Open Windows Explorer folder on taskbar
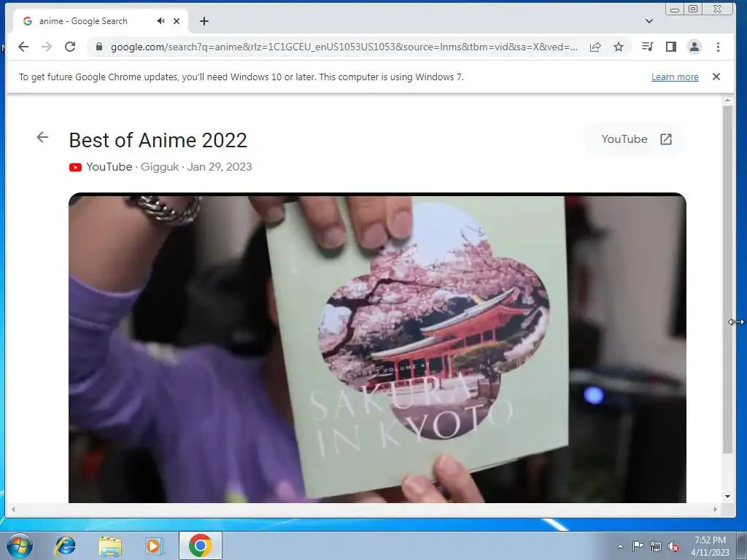Viewport: 747px width, 560px height. [x=110, y=545]
